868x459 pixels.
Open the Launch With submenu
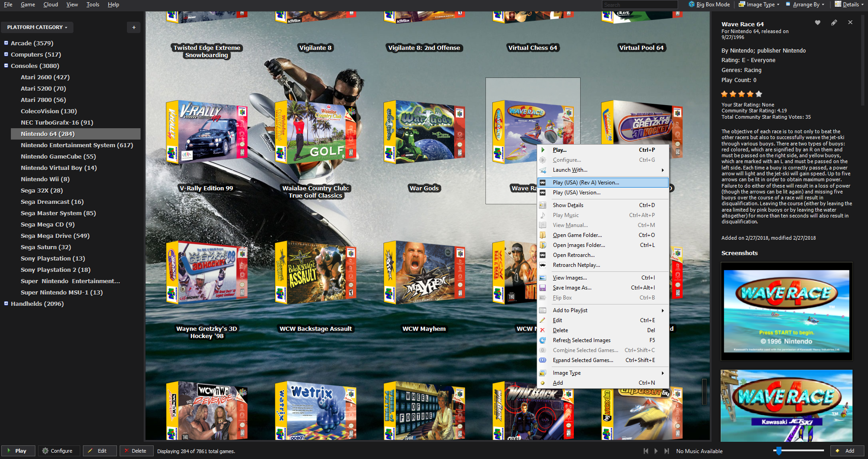pyautogui.click(x=603, y=170)
